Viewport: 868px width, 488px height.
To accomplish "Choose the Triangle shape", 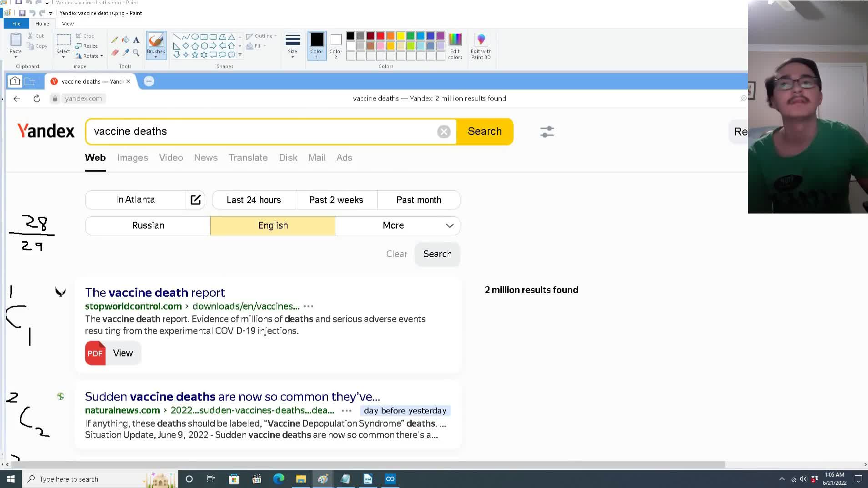I will tap(232, 37).
